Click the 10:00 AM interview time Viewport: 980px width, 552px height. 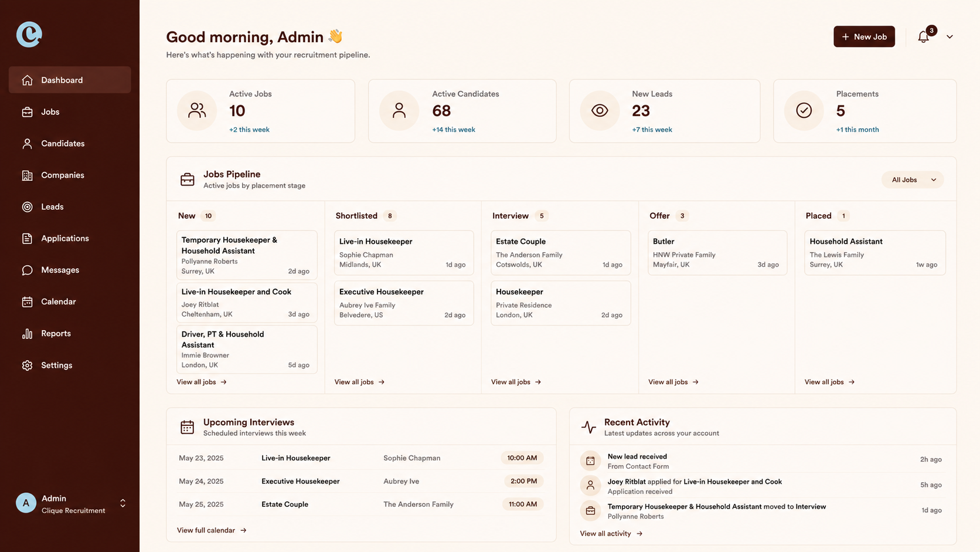tap(522, 458)
